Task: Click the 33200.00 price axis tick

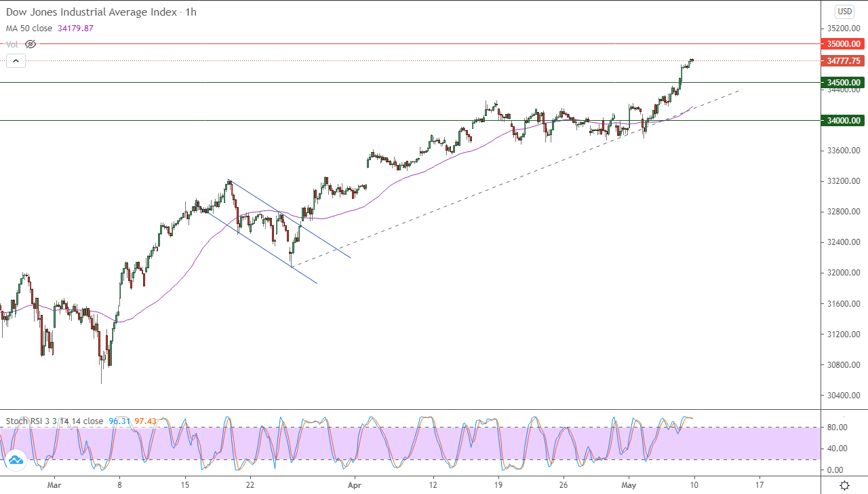Action: (843, 181)
